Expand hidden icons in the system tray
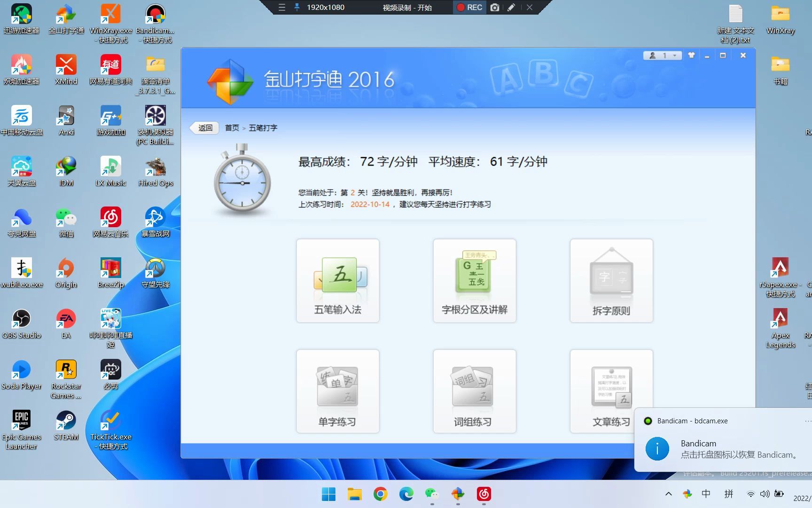This screenshot has width=812, height=508. point(668,494)
